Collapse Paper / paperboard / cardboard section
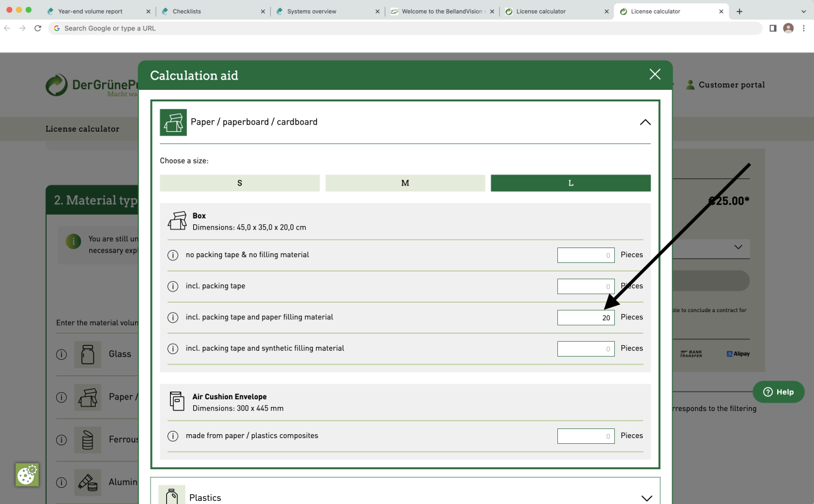 tap(645, 122)
